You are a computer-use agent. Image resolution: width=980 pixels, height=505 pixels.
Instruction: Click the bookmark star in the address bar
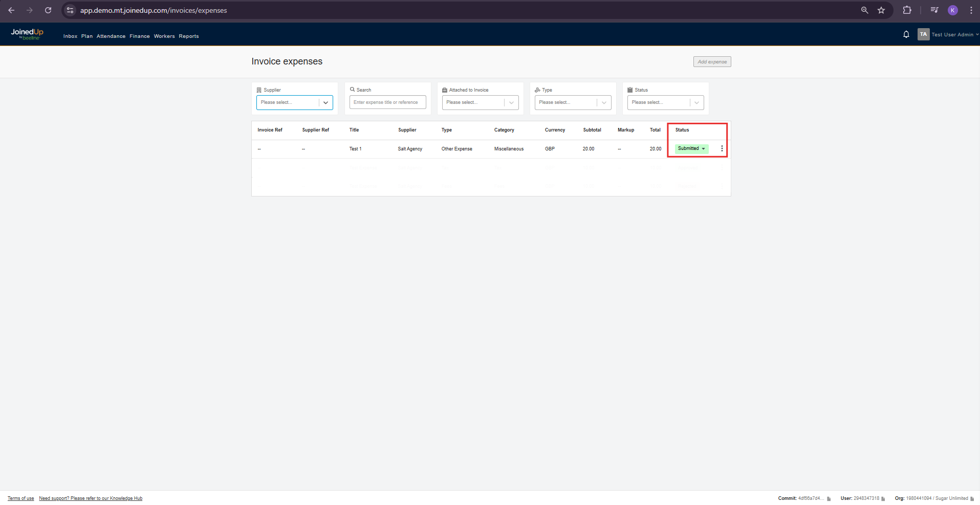pyautogui.click(x=881, y=10)
